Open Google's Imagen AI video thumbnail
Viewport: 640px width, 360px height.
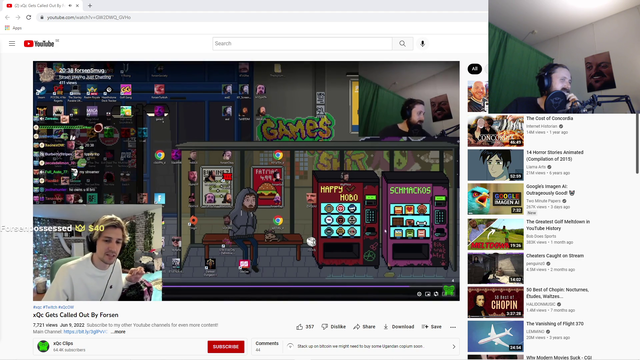(x=496, y=199)
